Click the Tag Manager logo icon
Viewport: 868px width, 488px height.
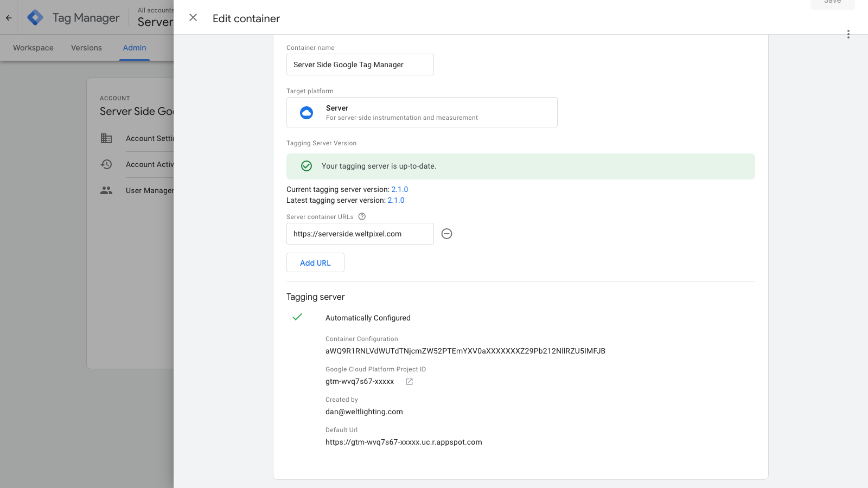click(x=35, y=18)
